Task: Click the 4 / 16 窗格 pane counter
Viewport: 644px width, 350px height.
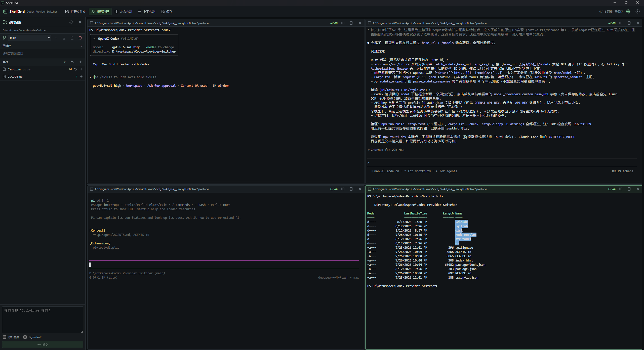Action: [606, 12]
